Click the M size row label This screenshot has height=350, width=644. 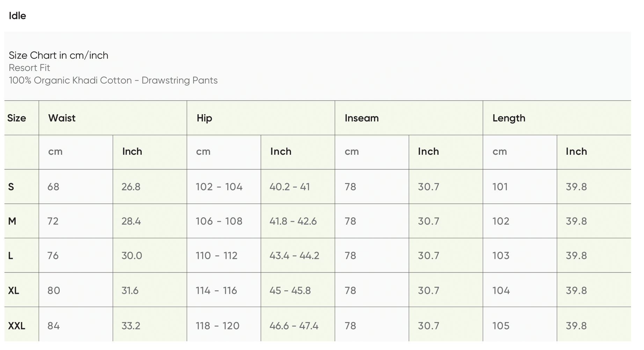click(x=12, y=221)
